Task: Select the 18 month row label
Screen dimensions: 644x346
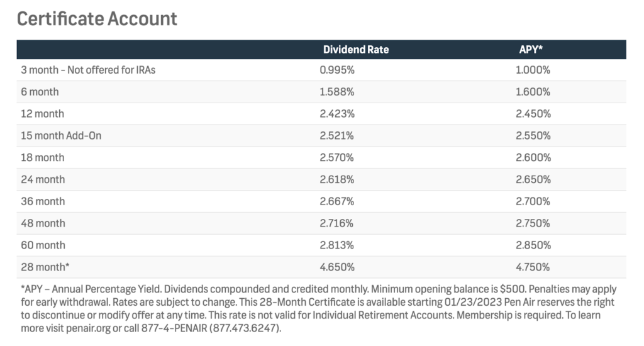Action: click(x=42, y=157)
